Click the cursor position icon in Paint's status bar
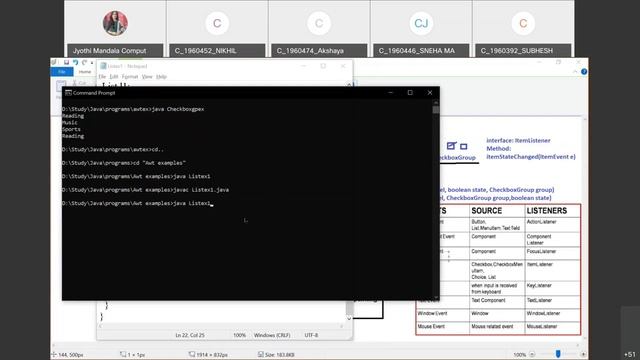The image size is (640, 360). (x=54, y=354)
